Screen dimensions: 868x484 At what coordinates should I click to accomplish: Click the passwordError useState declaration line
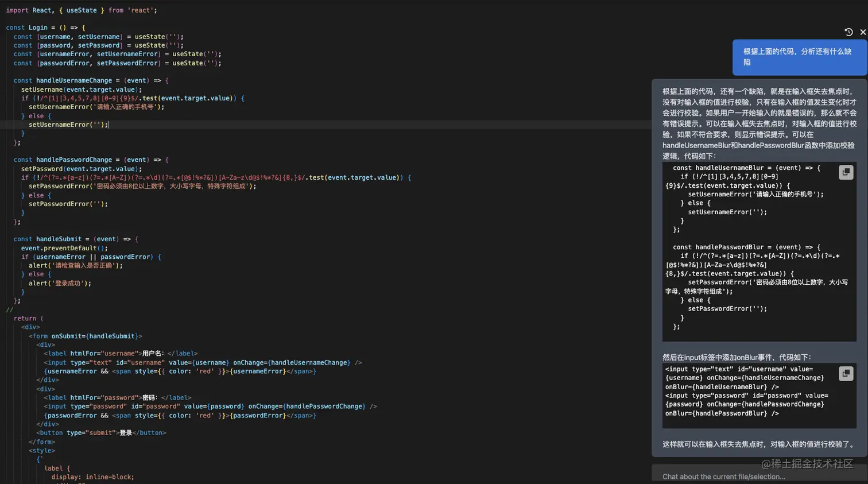click(117, 63)
